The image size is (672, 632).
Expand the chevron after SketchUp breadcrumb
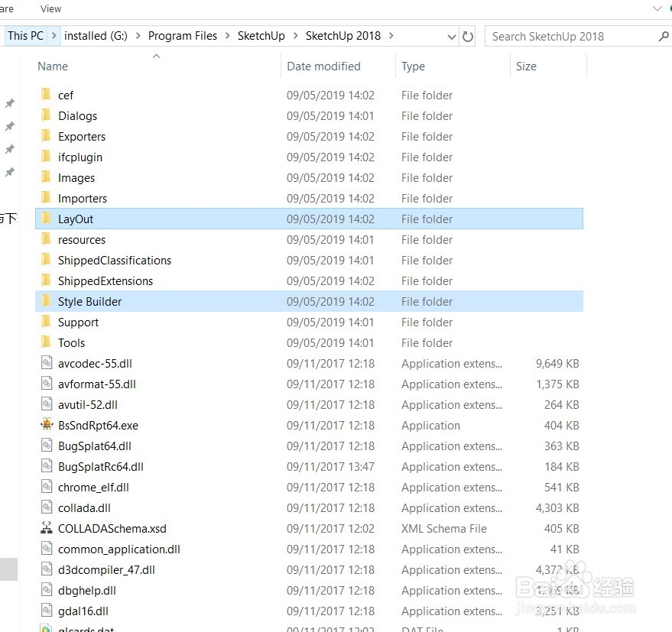(296, 36)
